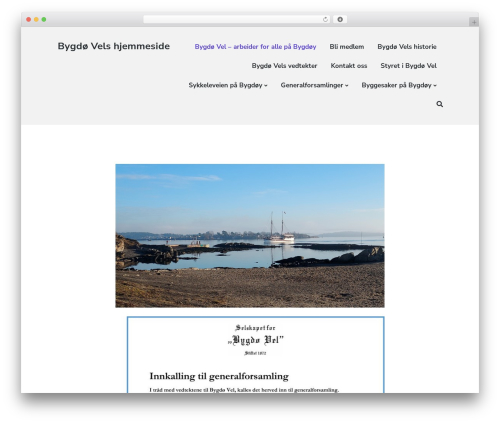Open Bygdø Vels vedtekter page

(x=284, y=66)
